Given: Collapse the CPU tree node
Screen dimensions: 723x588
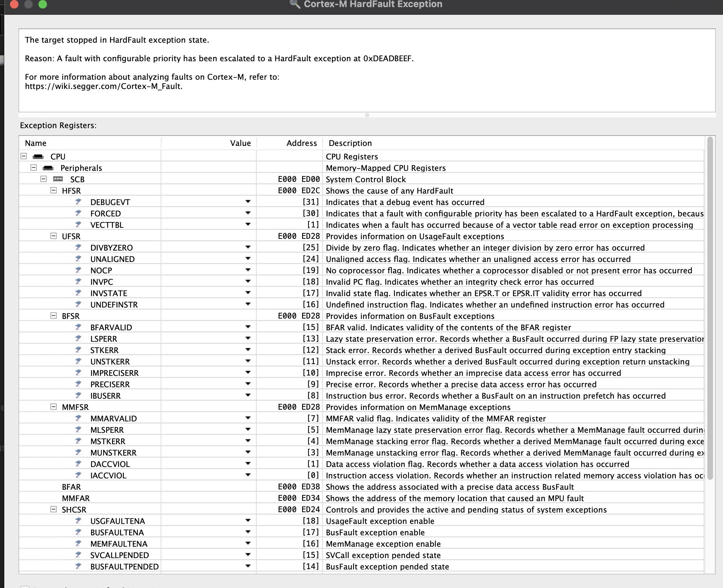Looking at the screenshot, I should [24, 156].
